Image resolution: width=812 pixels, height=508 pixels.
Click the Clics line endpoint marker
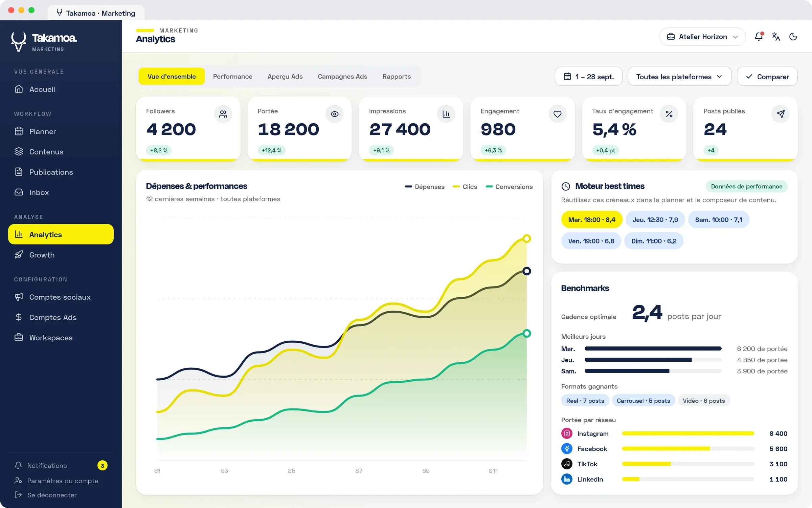[527, 238]
